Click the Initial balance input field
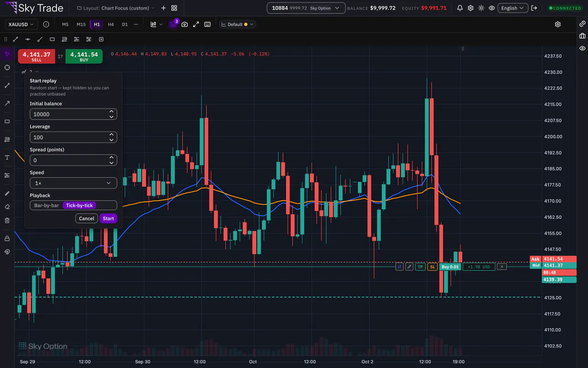 click(73, 114)
